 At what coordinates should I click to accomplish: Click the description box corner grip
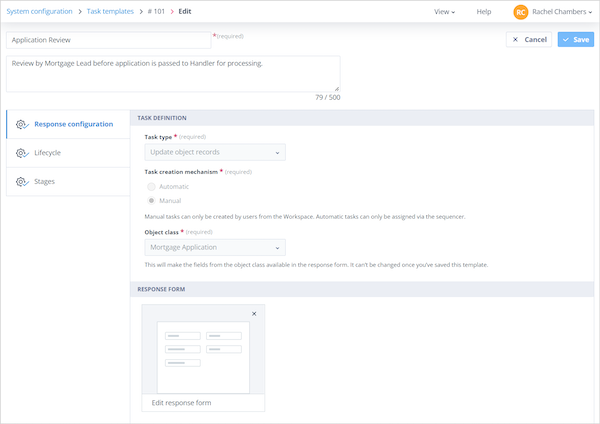click(337, 88)
